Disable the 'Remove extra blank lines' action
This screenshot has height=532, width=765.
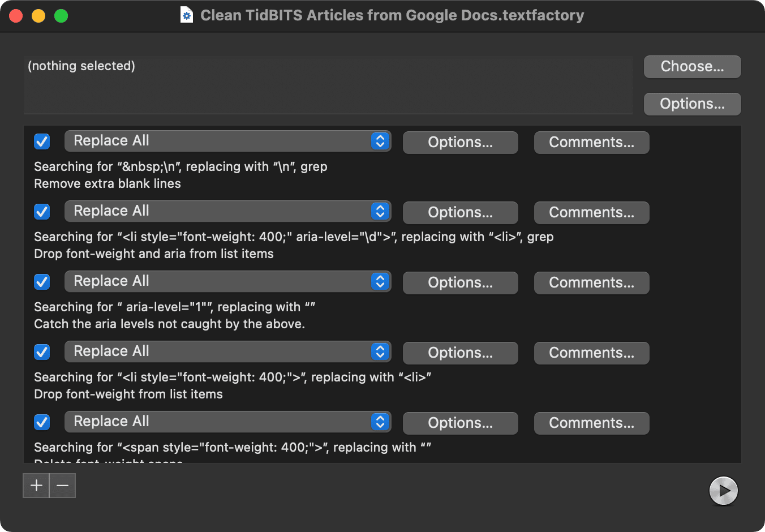click(x=41, y=141)
